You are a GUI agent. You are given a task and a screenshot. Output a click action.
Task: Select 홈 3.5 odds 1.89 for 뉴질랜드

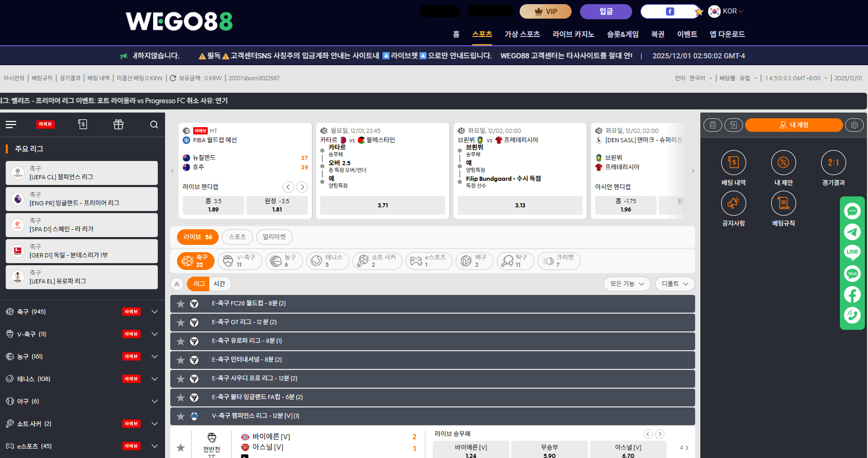point(213,205)
